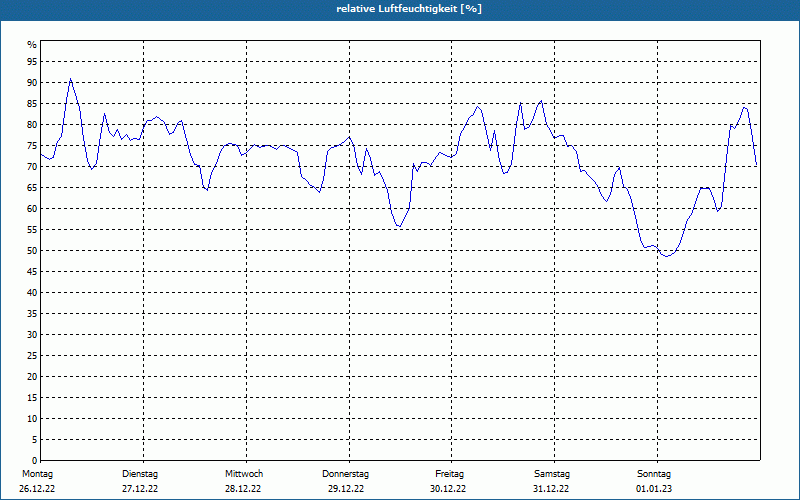Select the y-axis value 65
800x500 pixels.
click(32, 188)
